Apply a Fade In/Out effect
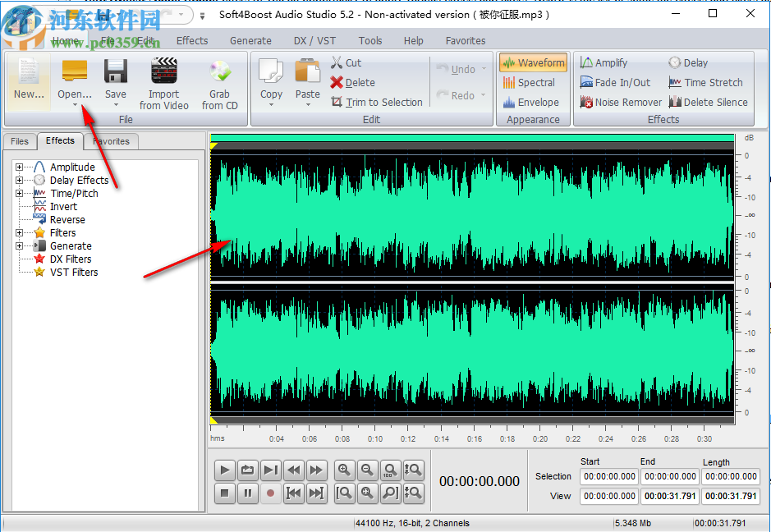Viewport: 771px width, 532px height. click(617, 82)
